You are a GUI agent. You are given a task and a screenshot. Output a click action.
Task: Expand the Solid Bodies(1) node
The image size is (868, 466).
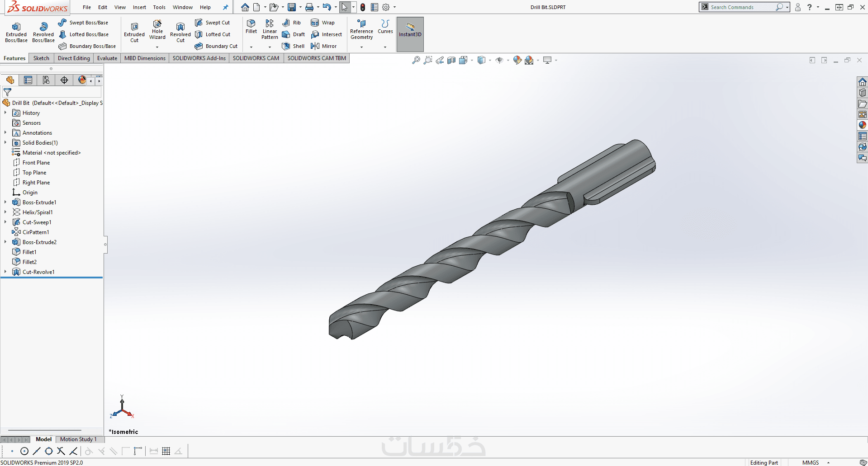click(5, 143)
